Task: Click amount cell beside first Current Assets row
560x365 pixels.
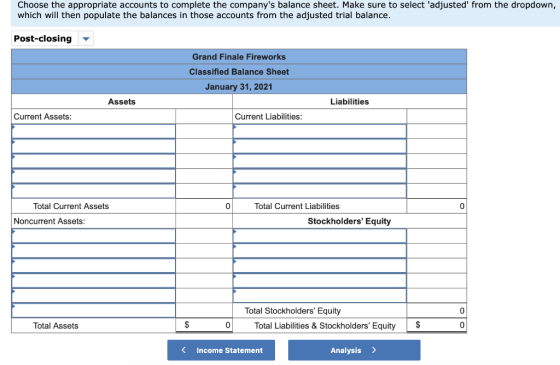Action: point(204,131)
